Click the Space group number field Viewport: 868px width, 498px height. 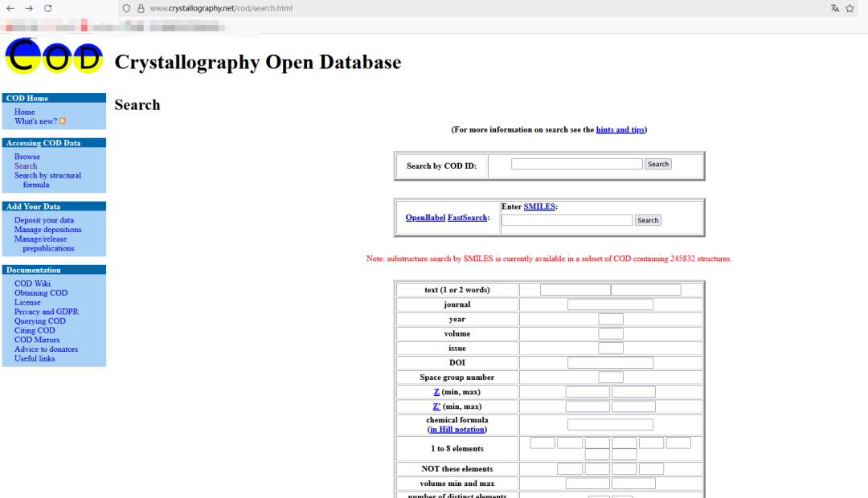(x=610, y=378)
